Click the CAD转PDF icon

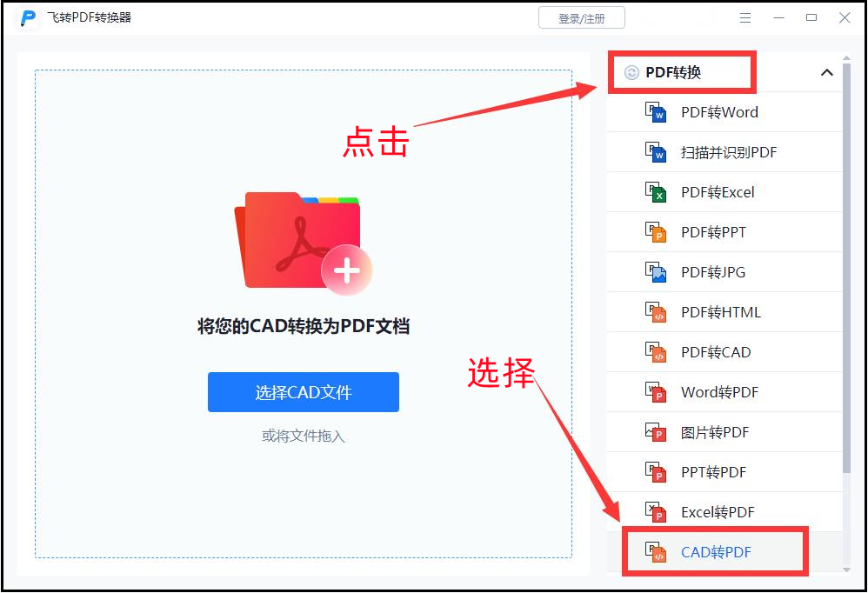[656, 552]
